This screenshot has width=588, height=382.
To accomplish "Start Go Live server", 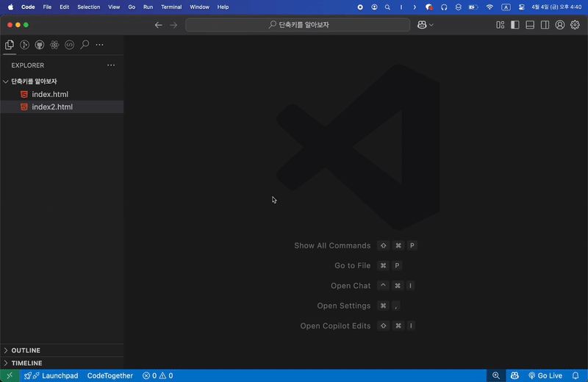I will [x=545, y=375].
